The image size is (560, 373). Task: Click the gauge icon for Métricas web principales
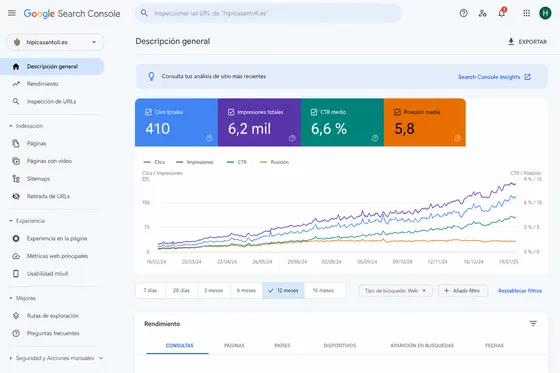16,256
